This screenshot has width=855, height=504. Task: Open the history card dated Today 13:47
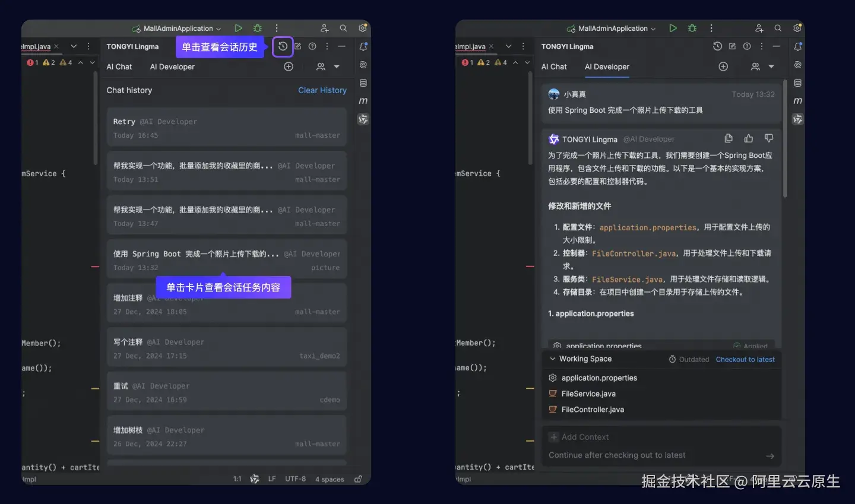click(227, 216)
